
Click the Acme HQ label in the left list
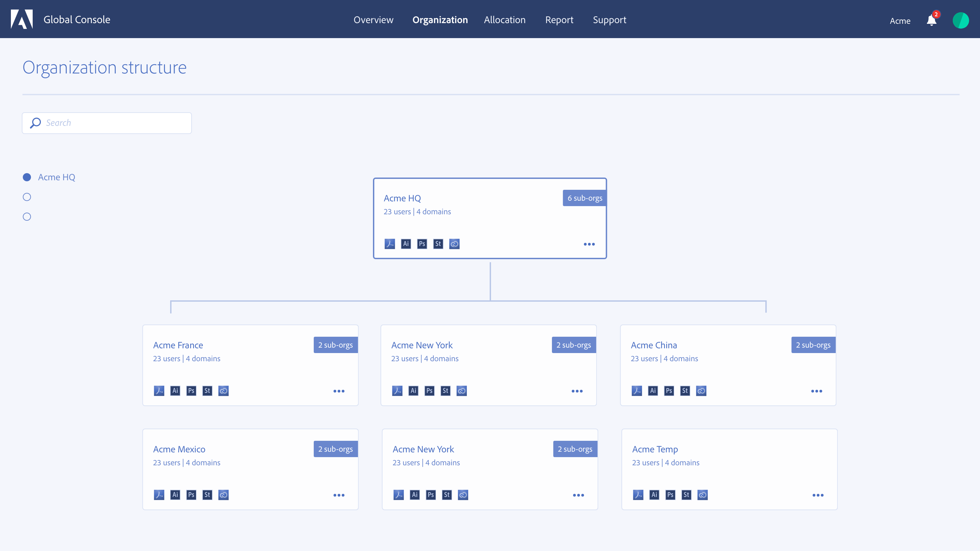point(57,177)
